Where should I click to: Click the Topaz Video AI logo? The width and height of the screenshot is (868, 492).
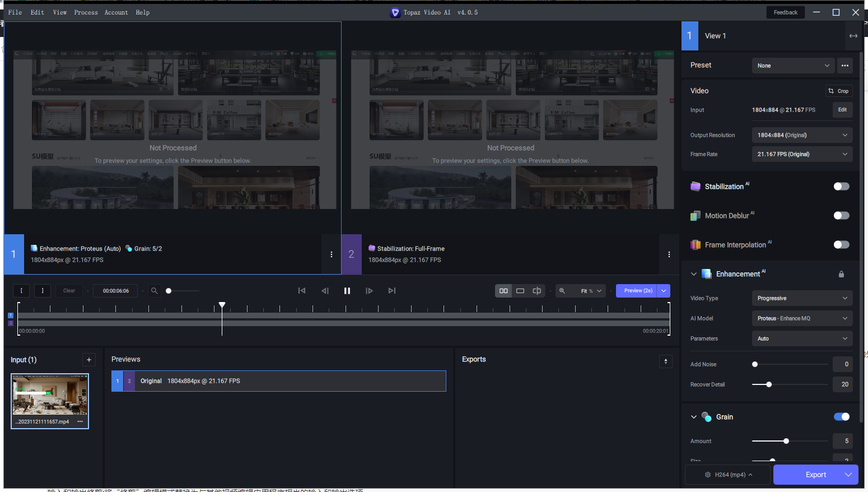(x=395, y=12)
